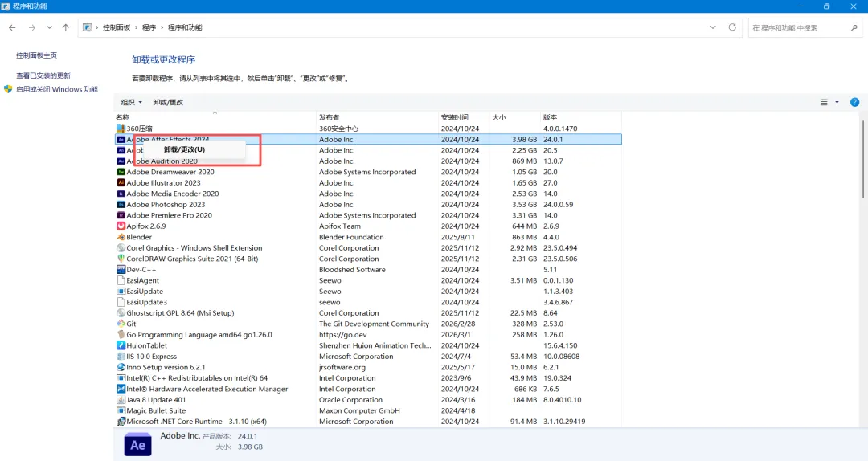This screenshot has width=868, height=461.
Task: Open the recent locations dropdown arrow
Action: [49, 27]
